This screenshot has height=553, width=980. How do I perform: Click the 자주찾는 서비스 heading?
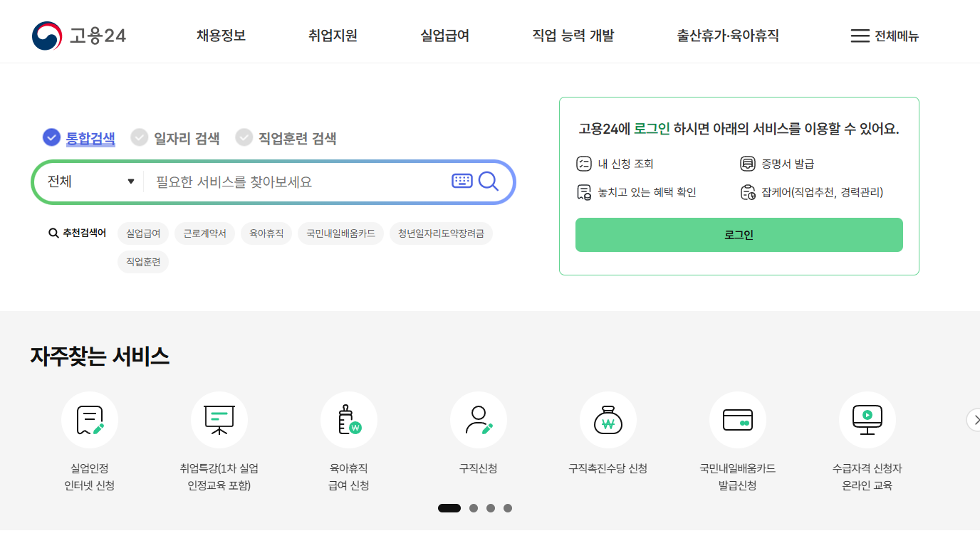point(100,356)
